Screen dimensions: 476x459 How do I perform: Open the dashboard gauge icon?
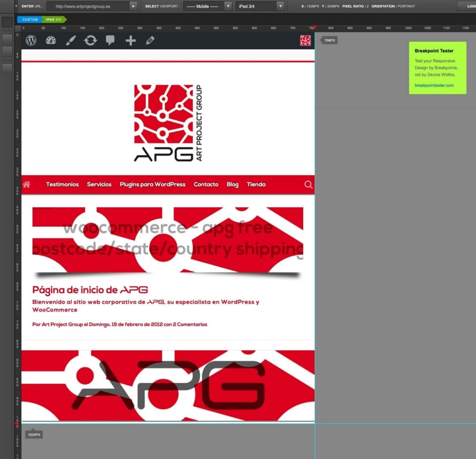[51, 40]
